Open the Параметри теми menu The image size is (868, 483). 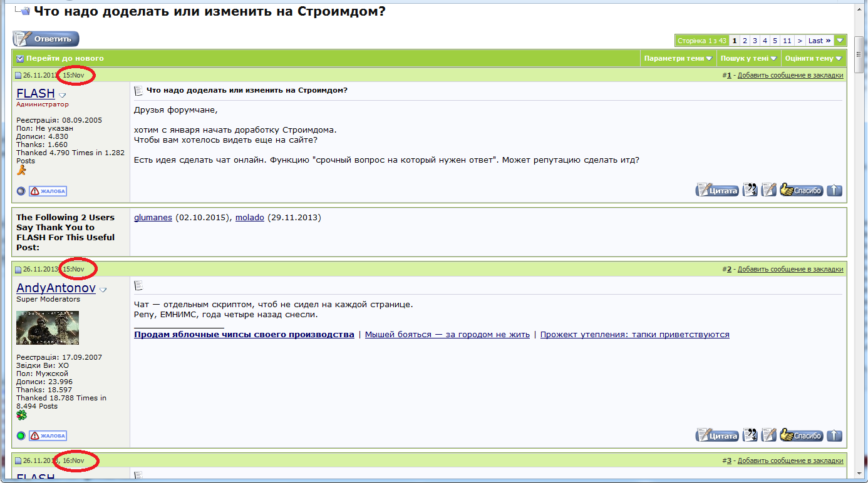coord(678,58)
